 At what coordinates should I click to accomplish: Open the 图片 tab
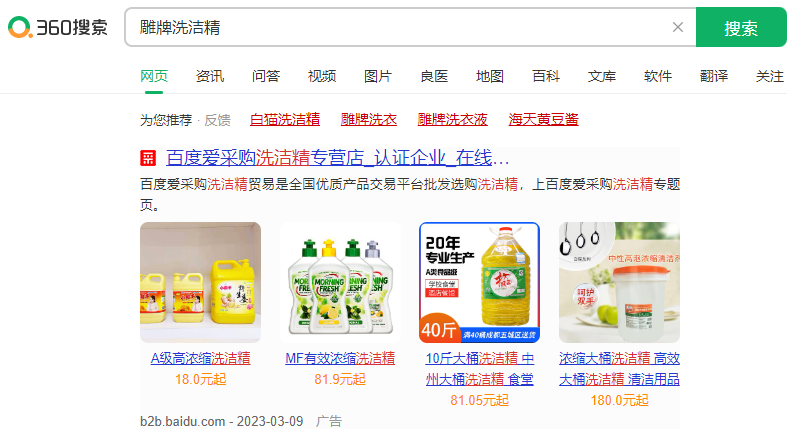tap(378, 76)
